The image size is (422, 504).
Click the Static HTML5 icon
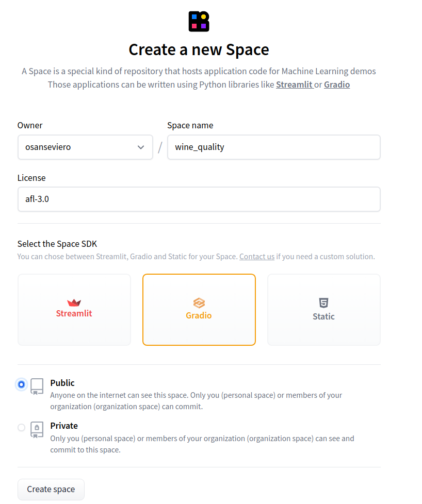point(323,303)
